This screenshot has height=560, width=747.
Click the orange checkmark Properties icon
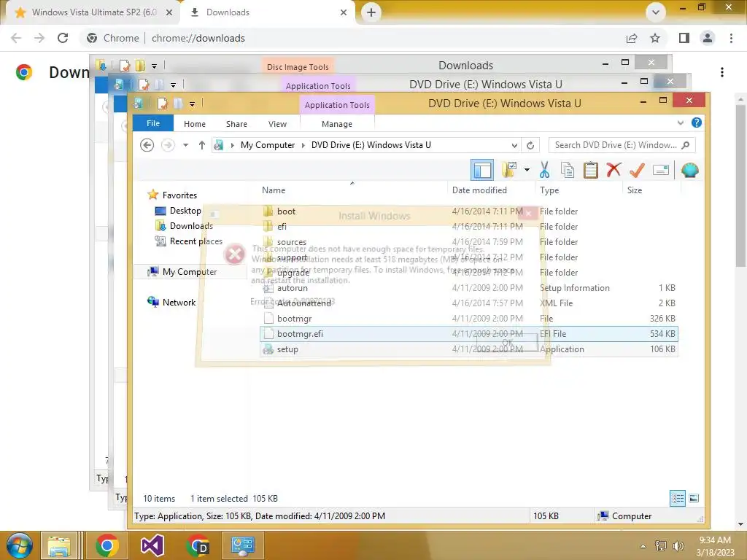point(637,169)
